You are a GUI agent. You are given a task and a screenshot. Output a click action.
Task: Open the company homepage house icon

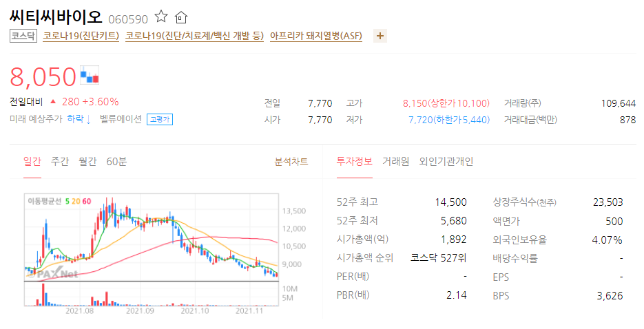click(180, 17)
